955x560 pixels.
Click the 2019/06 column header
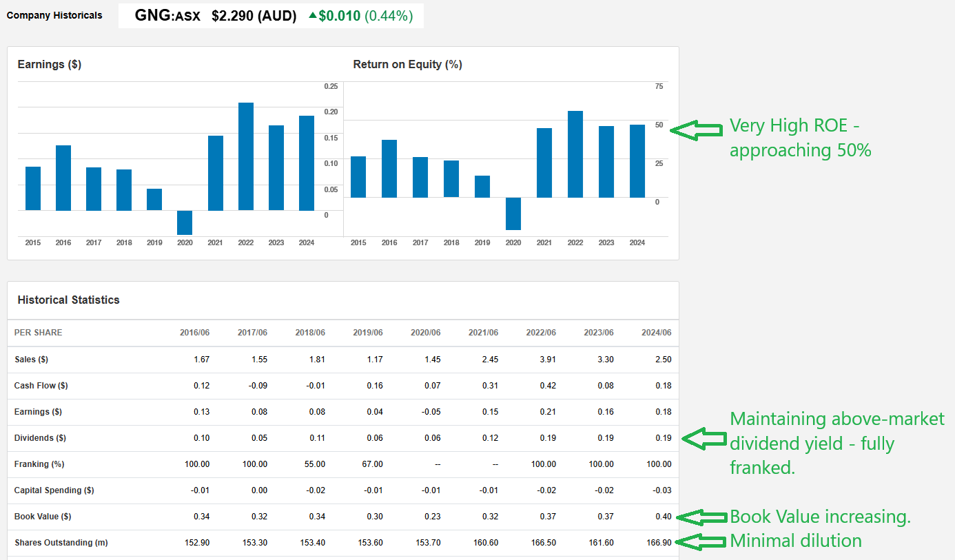click(368, 333)
